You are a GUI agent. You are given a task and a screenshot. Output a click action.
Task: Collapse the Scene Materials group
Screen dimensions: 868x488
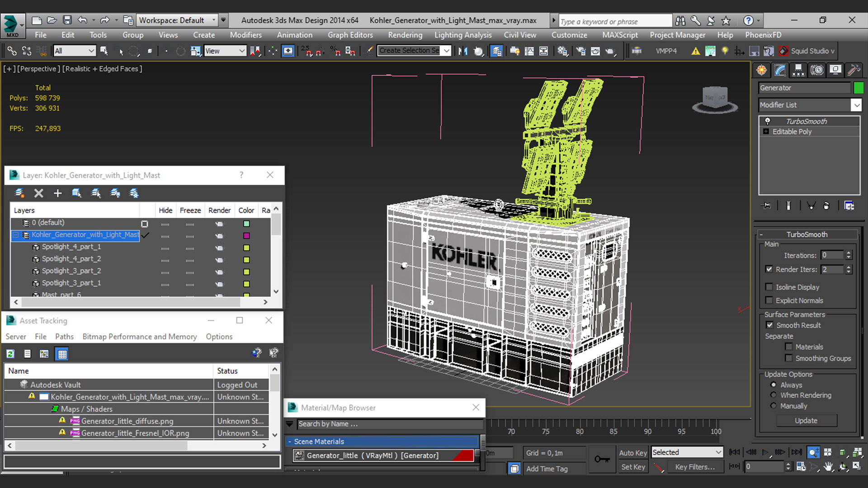(290, 441)
